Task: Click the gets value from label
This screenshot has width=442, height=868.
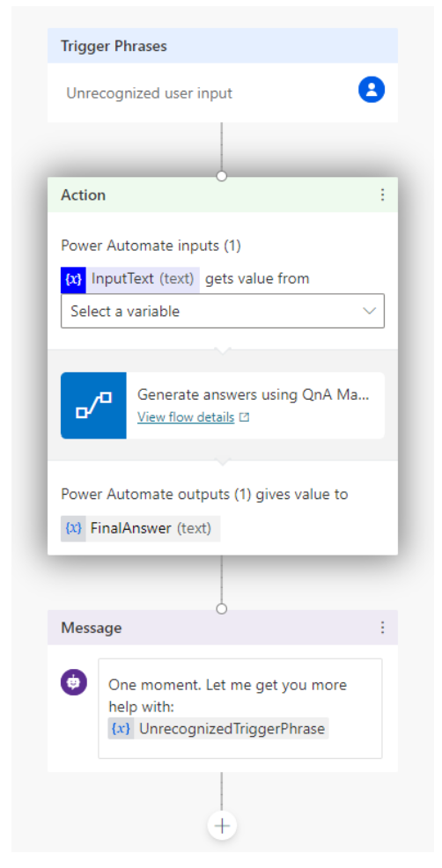Action: click(x=258, y=279)
